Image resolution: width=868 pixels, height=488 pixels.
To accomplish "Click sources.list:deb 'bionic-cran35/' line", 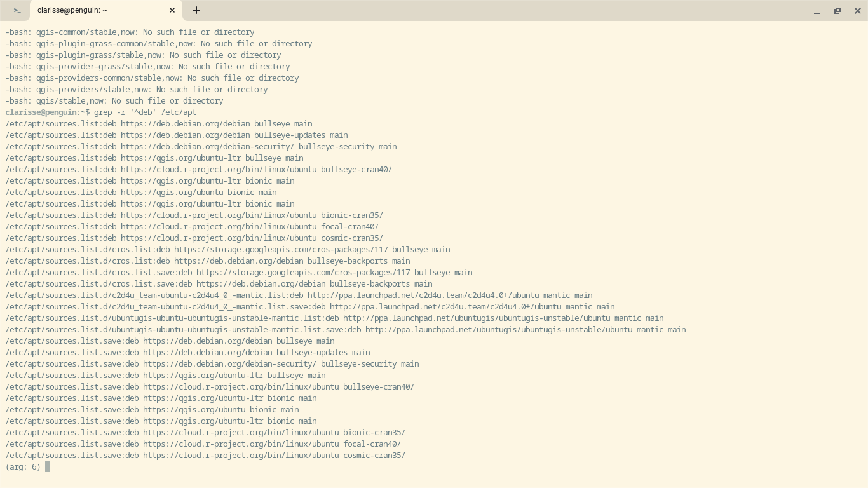I will [x=194, y=215].
